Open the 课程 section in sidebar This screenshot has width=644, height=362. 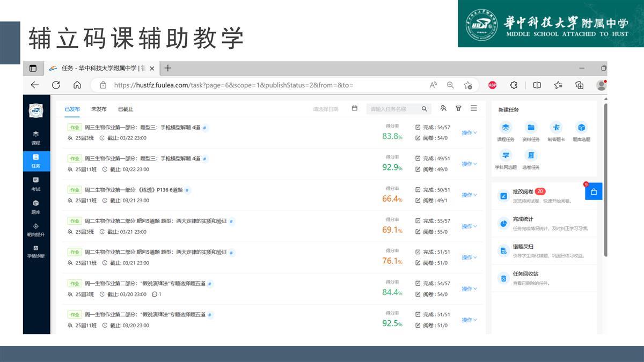[36, 138]
